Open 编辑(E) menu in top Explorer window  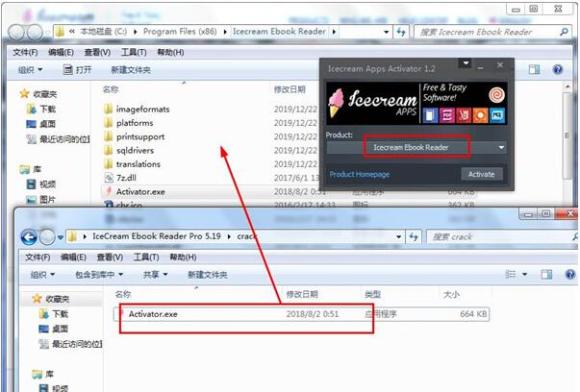(x=61, y=53)
